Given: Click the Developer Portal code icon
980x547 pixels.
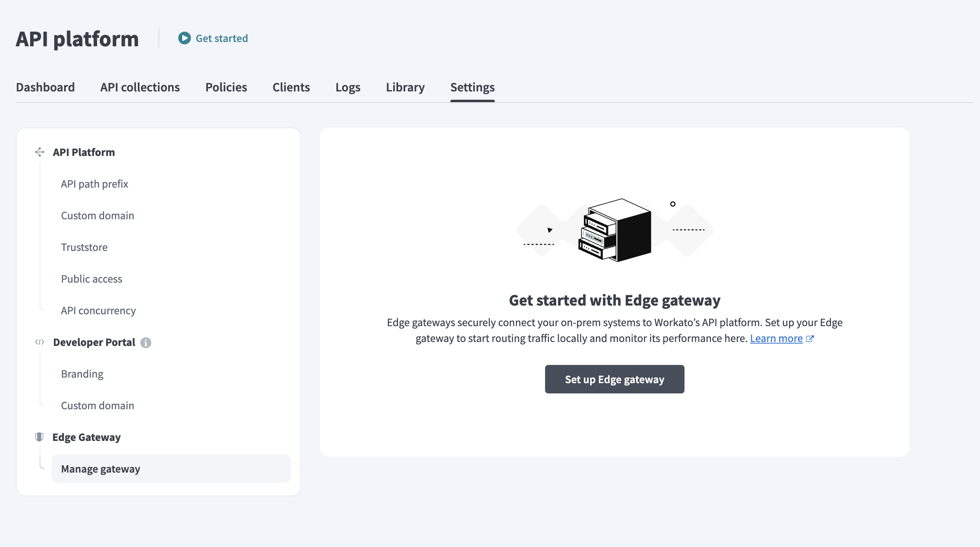Looking at the screenshot, I should (40, 342).
